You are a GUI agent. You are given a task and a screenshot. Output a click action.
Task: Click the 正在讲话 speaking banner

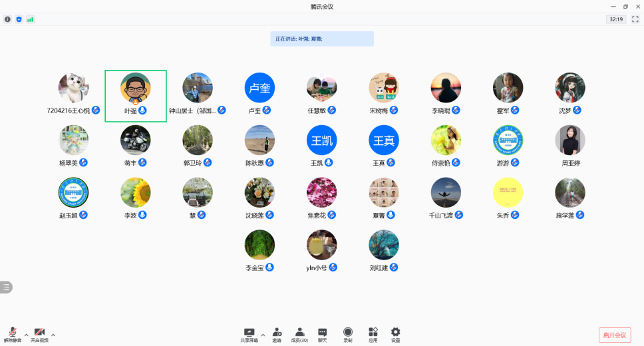click(x=322, y=39)
